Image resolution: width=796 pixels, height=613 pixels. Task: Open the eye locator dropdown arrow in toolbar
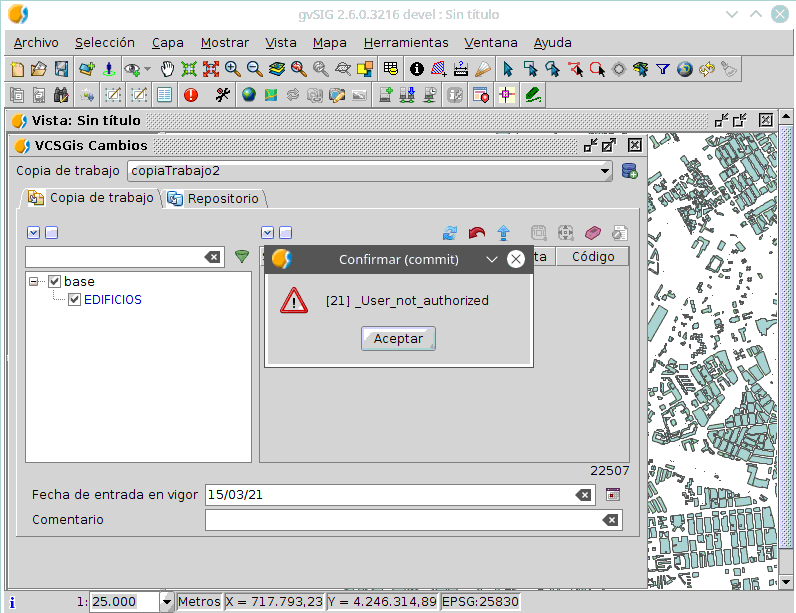tap(148, 69)
